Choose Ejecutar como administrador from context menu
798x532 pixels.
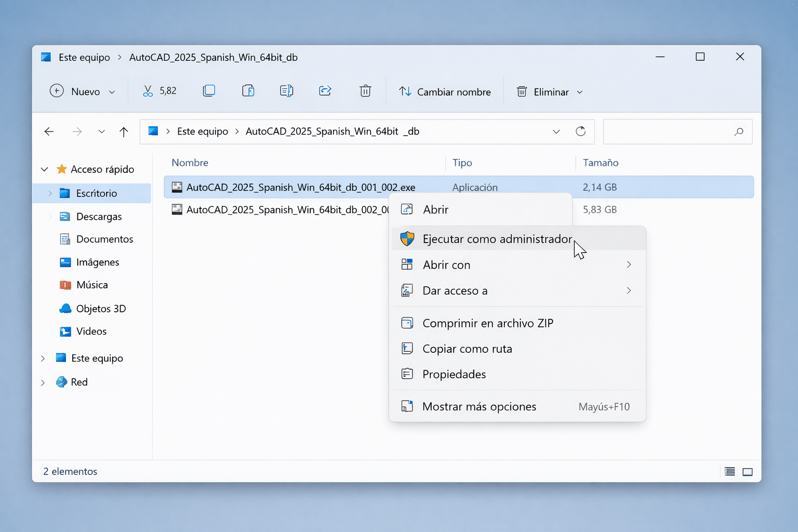click(x=497, y=238)
